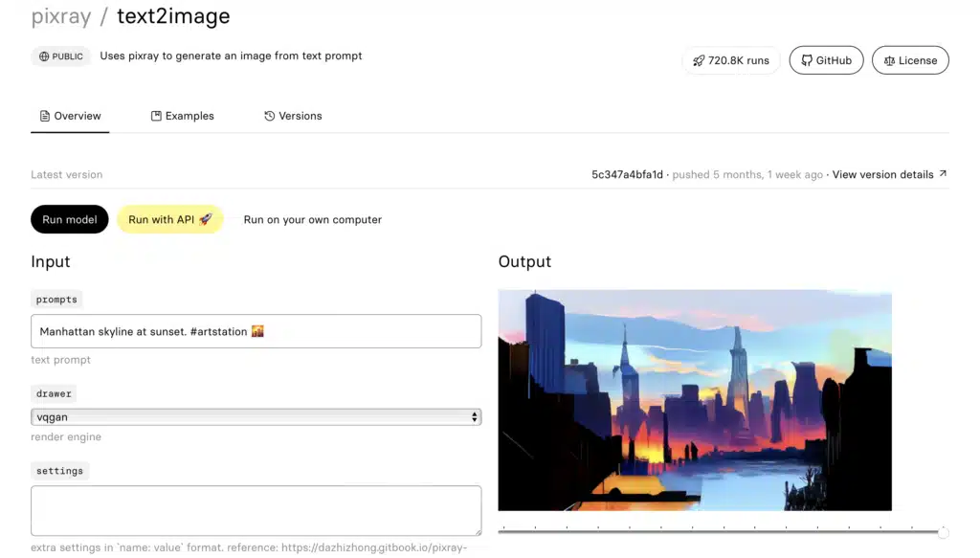Viewport: 980px width, 558px height.
Task: Click inside the empty settings text area
Action: (256, 510)
